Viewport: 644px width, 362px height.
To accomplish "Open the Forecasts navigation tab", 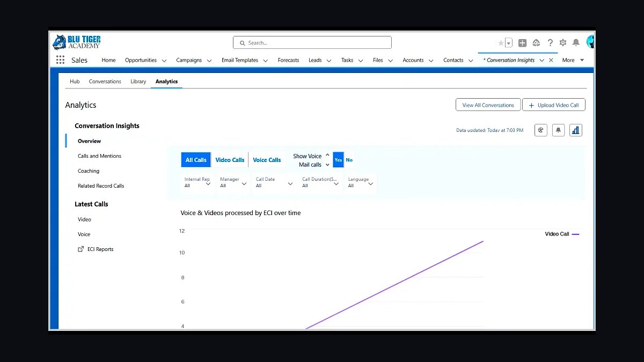I will click(x=288, y=60).
